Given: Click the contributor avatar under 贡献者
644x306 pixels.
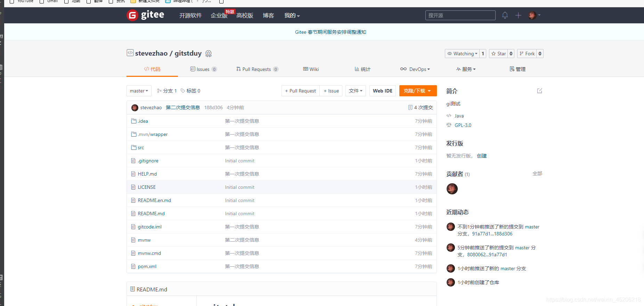Looking at the screenshot, I should 452,189.
